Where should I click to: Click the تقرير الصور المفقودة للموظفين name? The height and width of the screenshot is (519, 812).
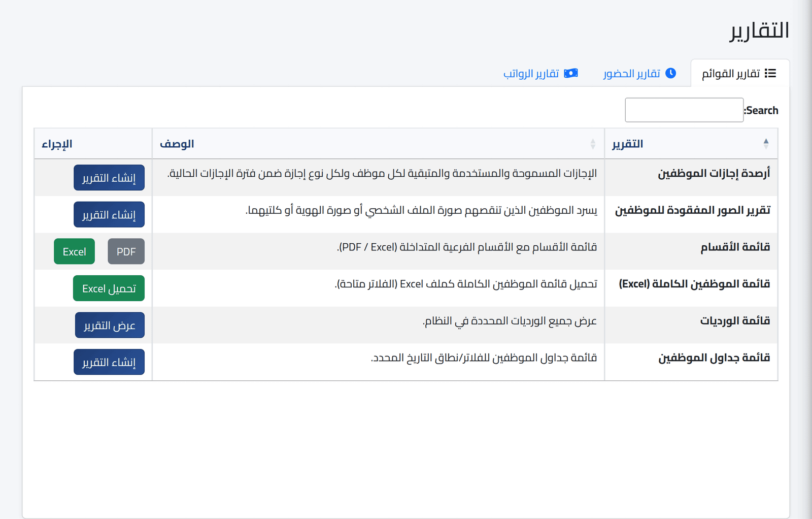693,210
